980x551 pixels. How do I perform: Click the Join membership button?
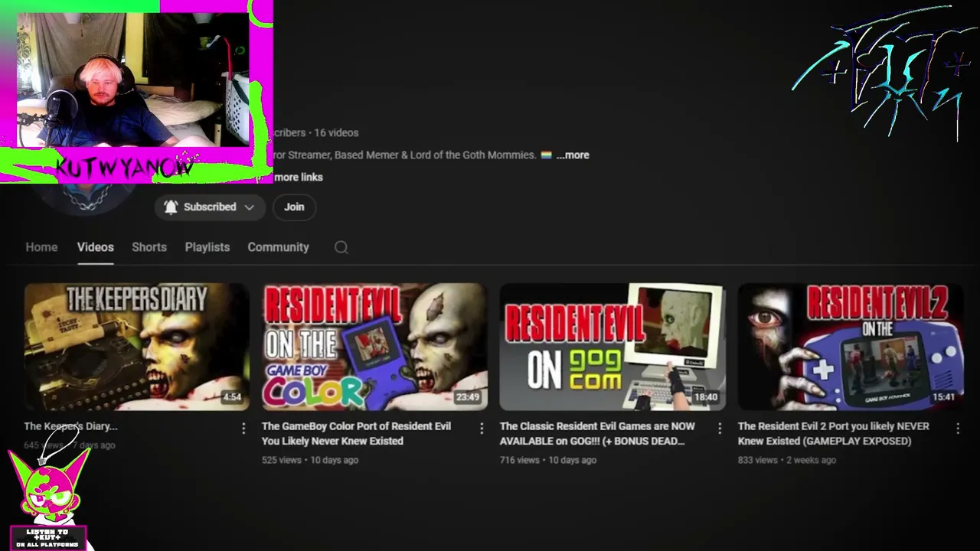pyautogui.click(x=294, y=207)
